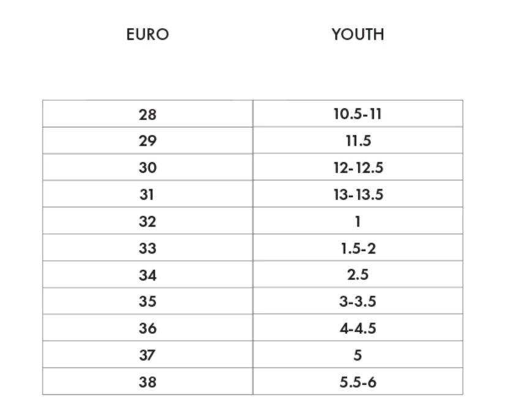
Task: Click the Euro size 32 cell
Action: point(148,221)
